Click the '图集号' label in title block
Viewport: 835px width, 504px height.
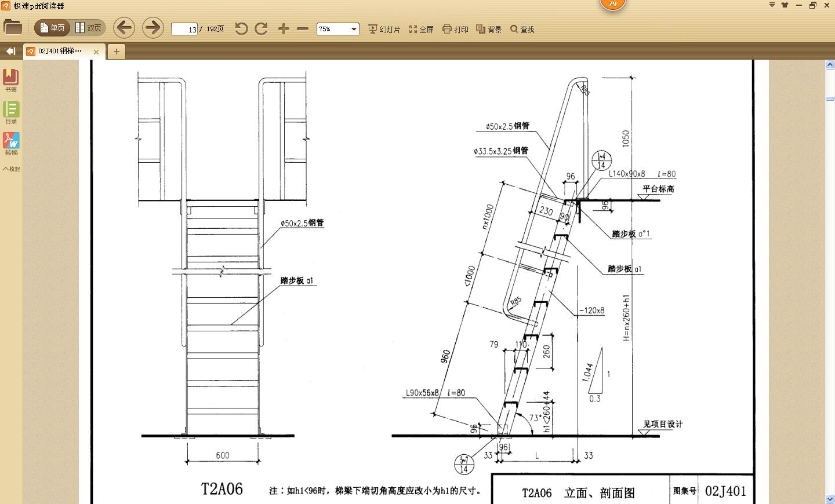point(685,491)
